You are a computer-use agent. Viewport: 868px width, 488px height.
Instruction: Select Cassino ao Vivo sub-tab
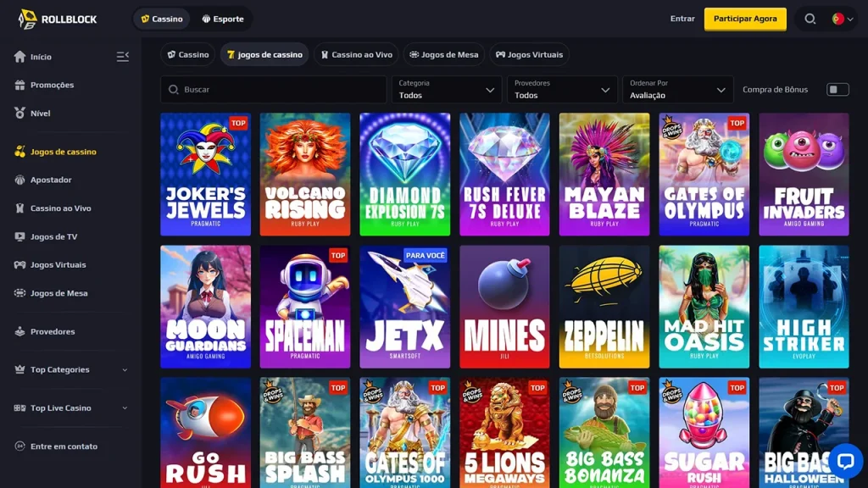click(x=357, y=54)
